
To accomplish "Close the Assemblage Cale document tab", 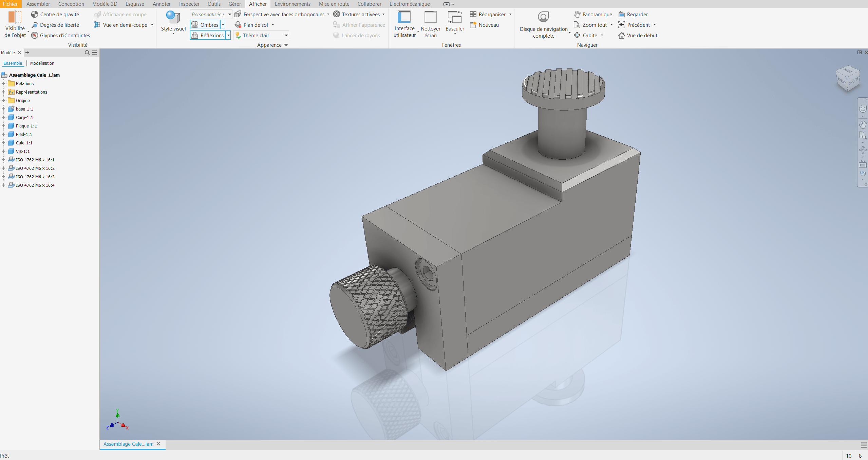I will (158, 444).
